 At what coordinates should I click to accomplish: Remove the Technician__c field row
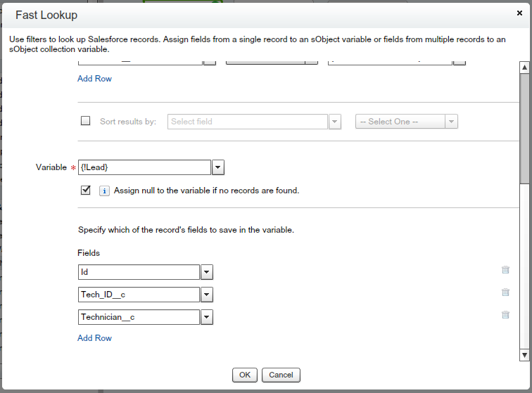pos(505,315)
